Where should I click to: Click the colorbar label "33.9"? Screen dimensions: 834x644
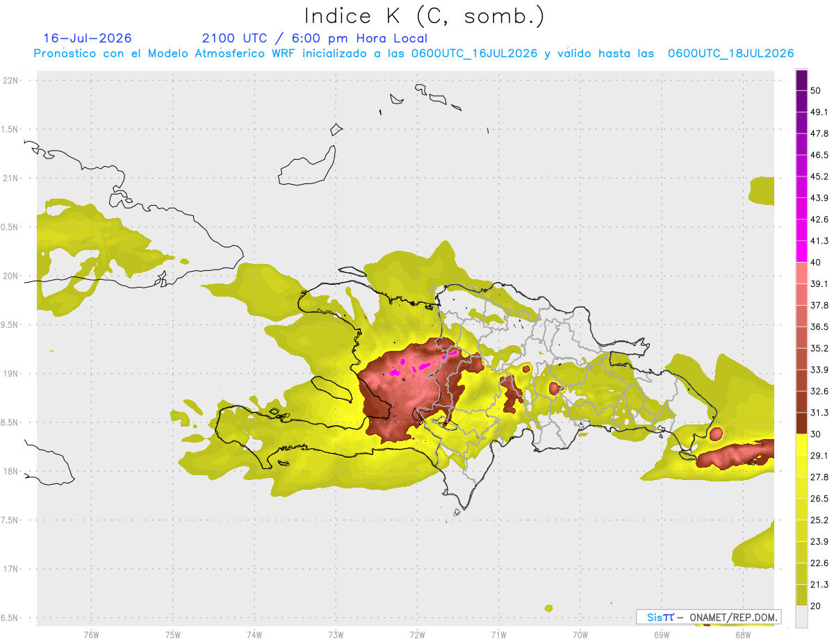click(819, 370)
